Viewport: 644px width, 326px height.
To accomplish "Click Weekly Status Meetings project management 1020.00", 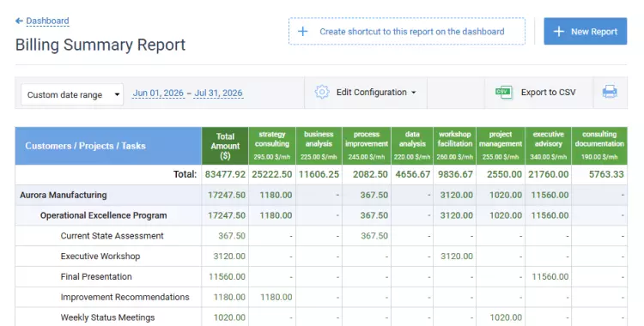I will [x=506, y=317].
